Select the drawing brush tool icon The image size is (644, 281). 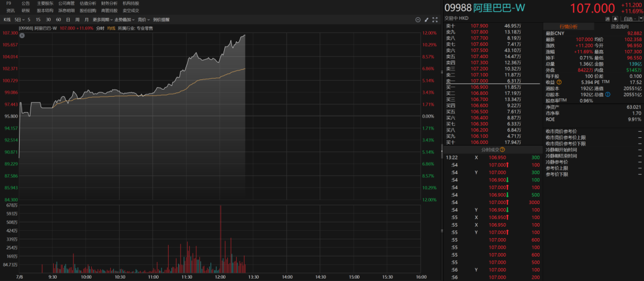(426, 19)
